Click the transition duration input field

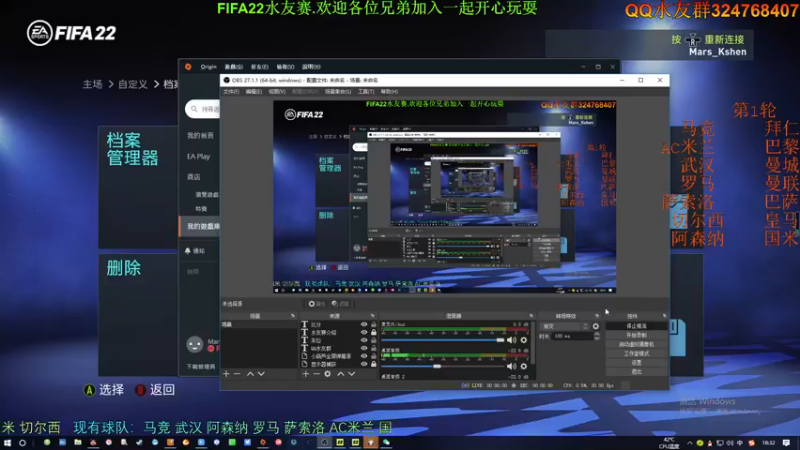(572, 336)
